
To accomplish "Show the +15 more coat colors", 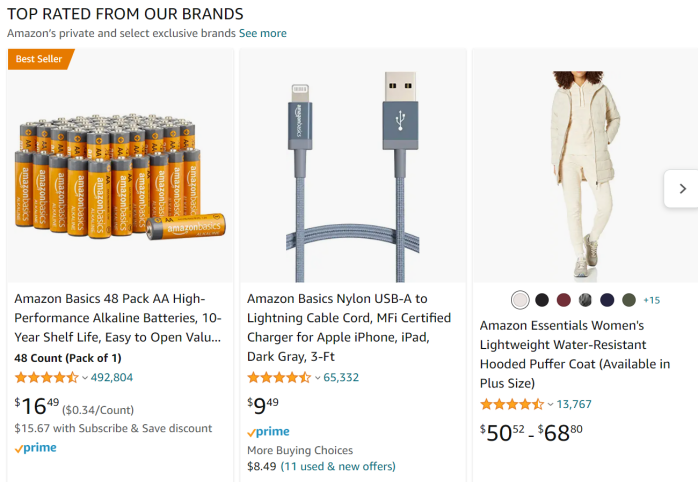I will click(x=651, y=300).
